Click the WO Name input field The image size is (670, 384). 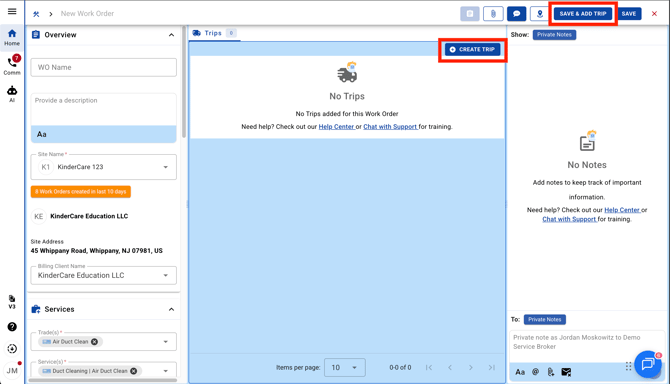(x=103, y=67)
